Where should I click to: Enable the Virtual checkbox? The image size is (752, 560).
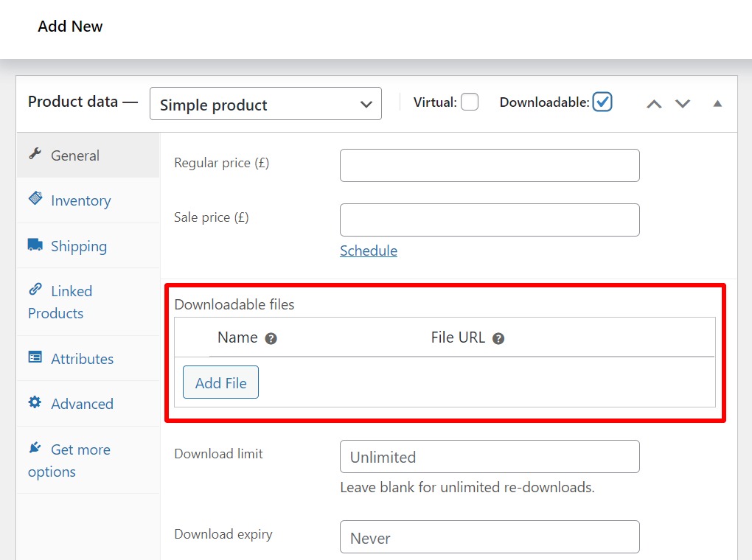point(470,102)
